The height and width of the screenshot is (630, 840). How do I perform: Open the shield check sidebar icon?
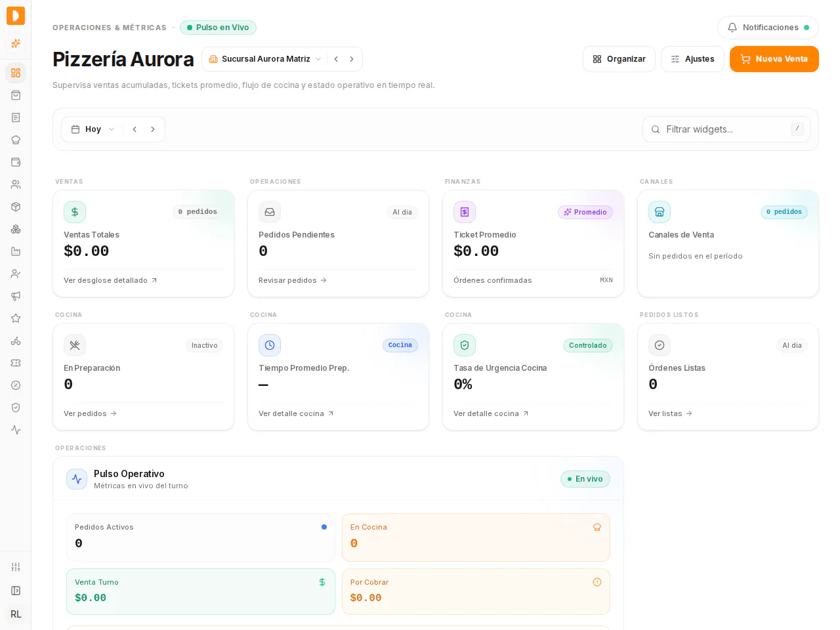(16, 408)
